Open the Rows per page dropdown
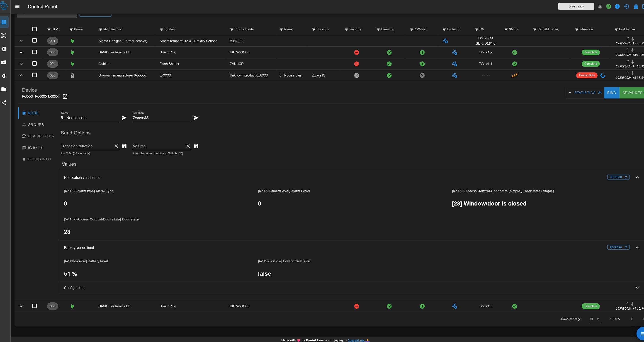Screen dimensions: 644x342 [595, 319]
